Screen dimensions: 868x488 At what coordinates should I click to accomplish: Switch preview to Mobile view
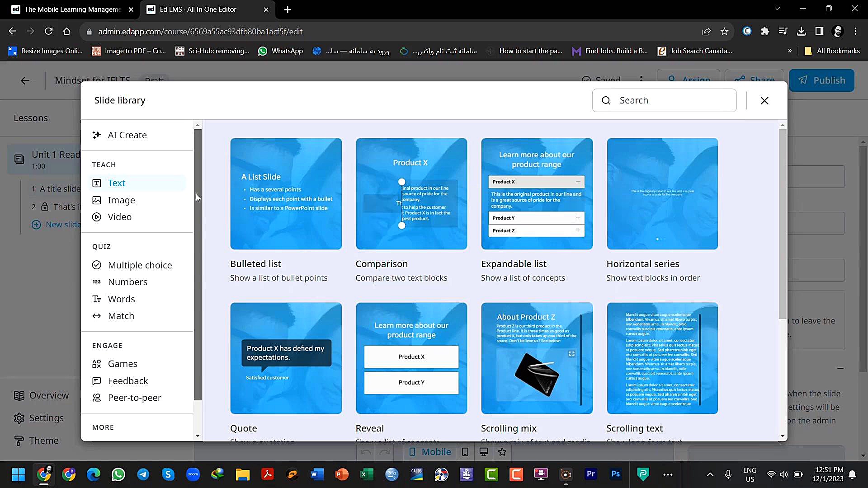[429, 452]
